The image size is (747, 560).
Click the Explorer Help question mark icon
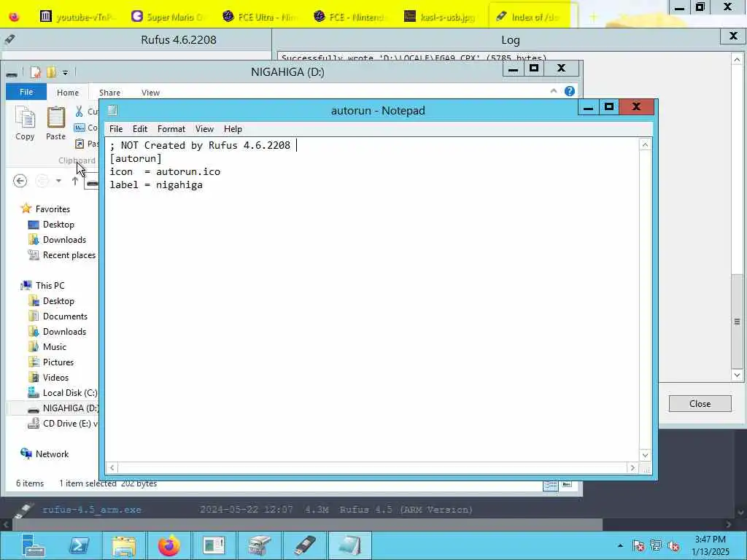(x=569, y=91)
